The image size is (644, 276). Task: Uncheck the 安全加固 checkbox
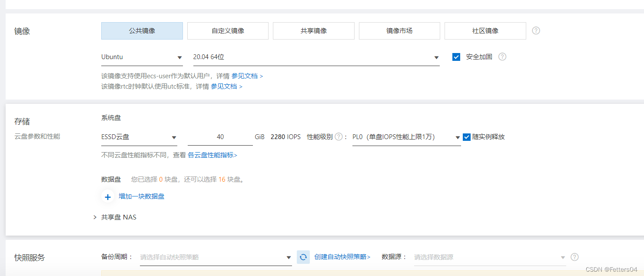456,57
